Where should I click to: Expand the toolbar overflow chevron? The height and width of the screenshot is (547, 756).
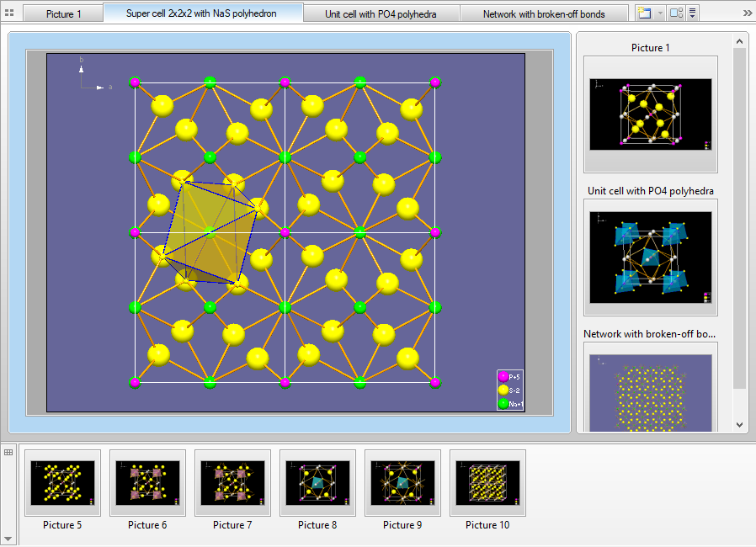pos(748,12)
